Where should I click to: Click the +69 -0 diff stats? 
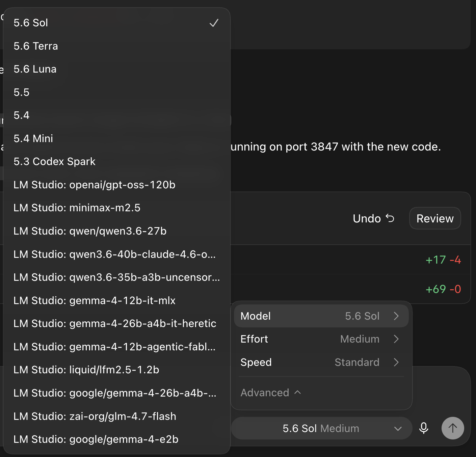[443, 289]
